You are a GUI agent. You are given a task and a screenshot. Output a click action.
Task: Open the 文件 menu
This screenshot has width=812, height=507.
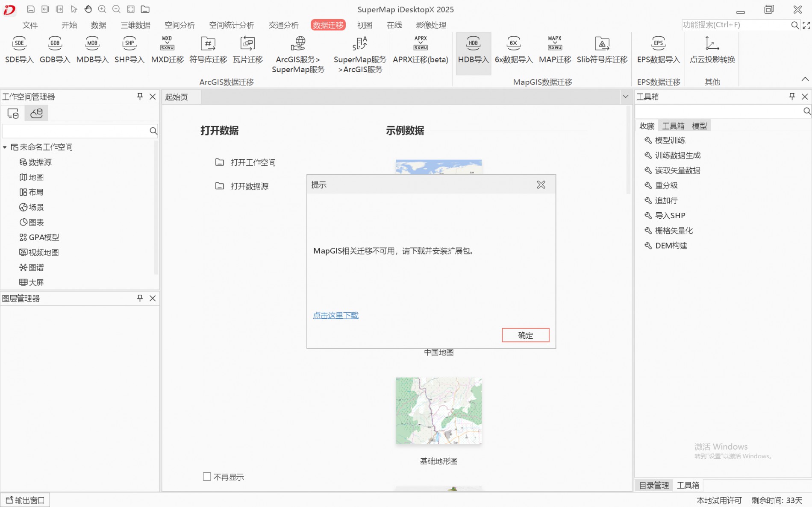[x=30, y=25]
